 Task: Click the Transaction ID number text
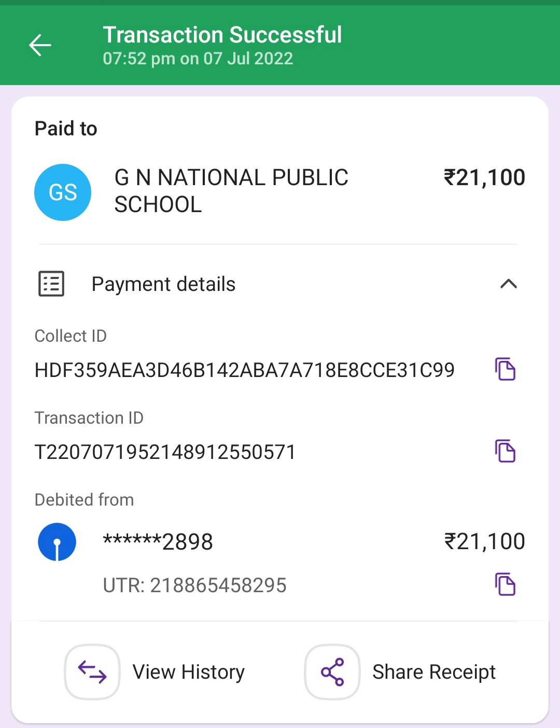point(165,452)
